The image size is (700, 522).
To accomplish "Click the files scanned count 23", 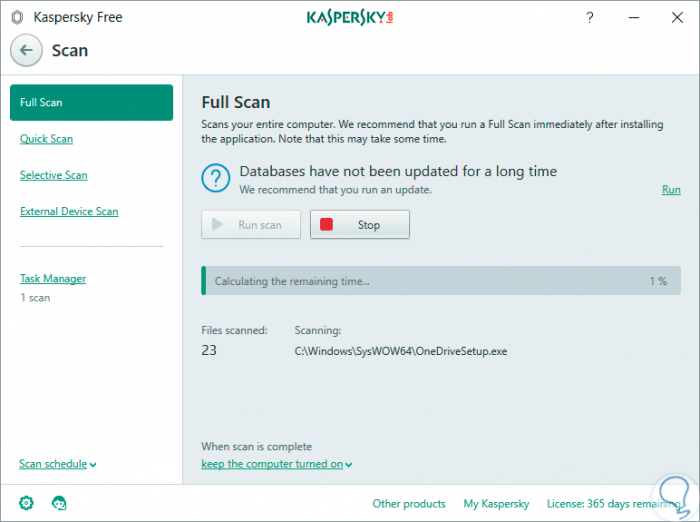I will [209, 350].
